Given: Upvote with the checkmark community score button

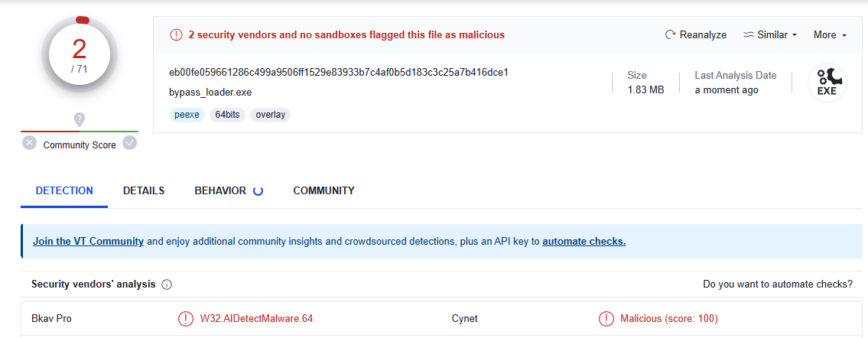Looking at the screenshot, I should (x=130, y=143).
